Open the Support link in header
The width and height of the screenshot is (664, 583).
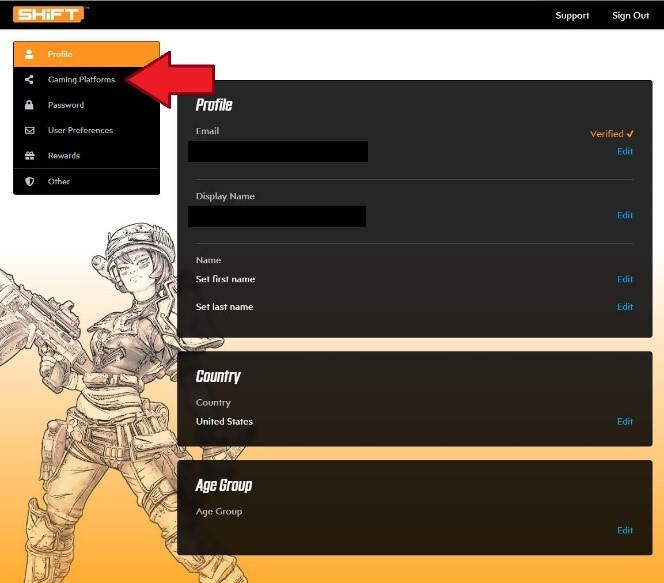[x=572, y=16]
